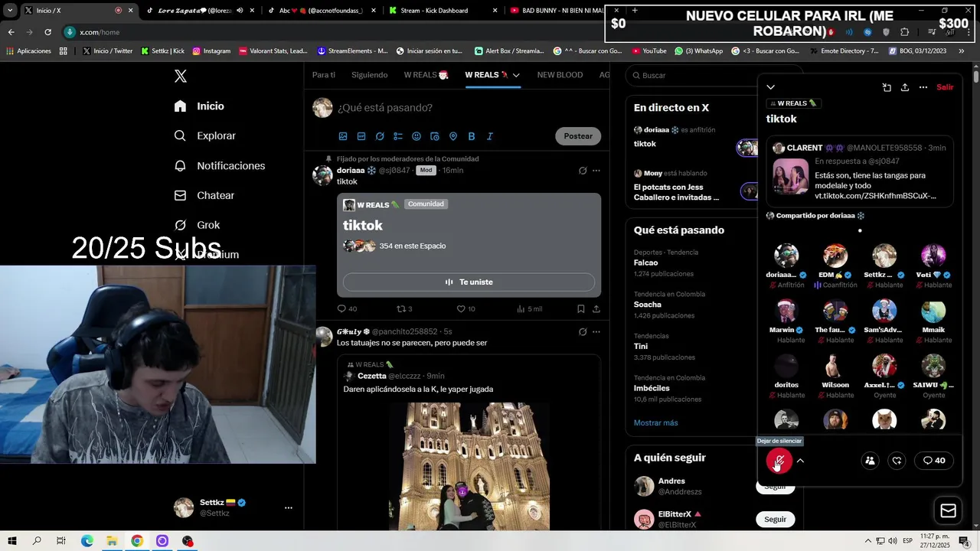Dock the Space panel with minimize icon
Viewport: 980px width, 551px height.
tap(887, 87)
